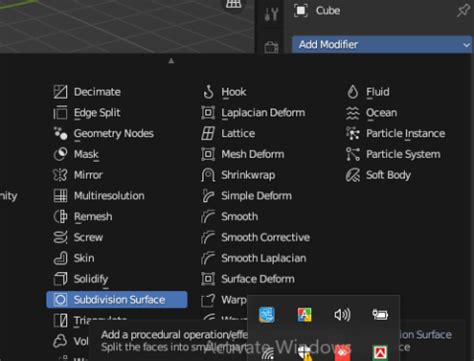Choose the Hook modifier icon
Screen dimensions: 474x361
[208, 92]
